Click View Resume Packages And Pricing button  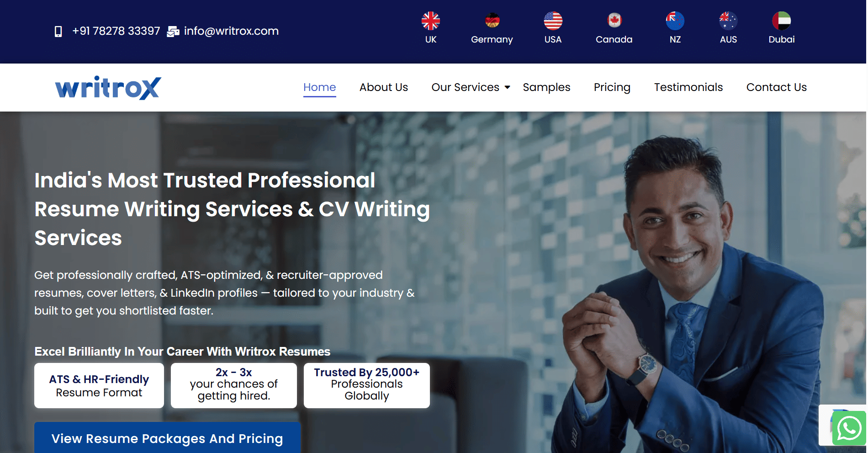point(167,438)
